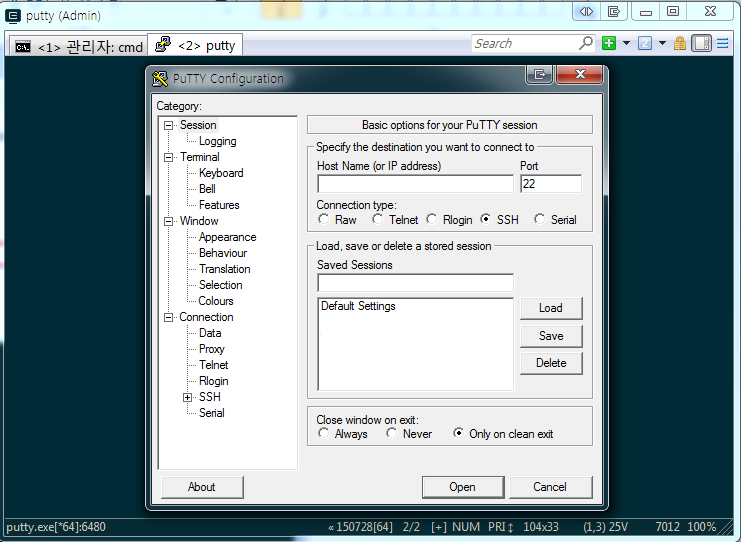Click the PuTTY Configuration title icon

pos(160,78)
